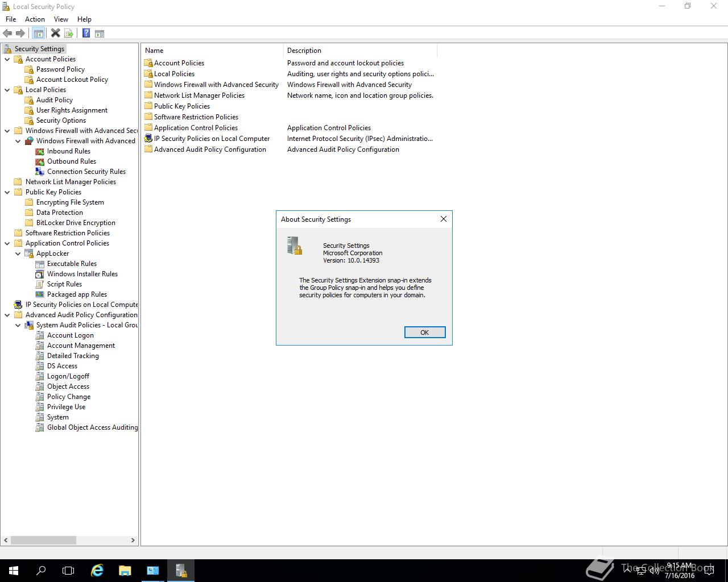Open Internet Explorer from taskbar

tap(97, 571)
